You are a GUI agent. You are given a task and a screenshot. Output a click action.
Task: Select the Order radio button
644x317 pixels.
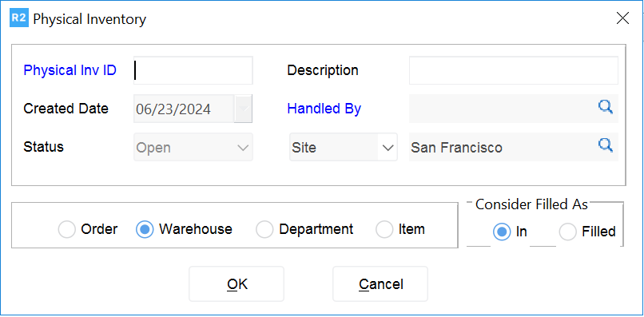tap(66, 229)
